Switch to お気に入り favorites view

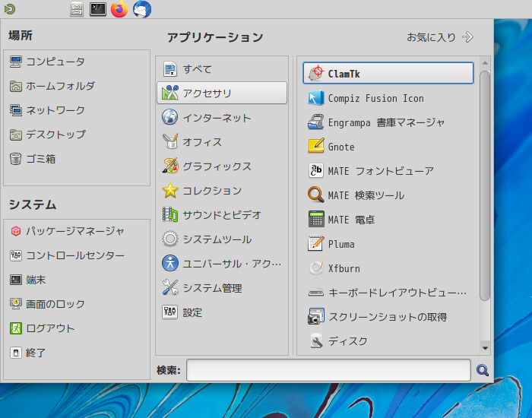click(440, 37)
